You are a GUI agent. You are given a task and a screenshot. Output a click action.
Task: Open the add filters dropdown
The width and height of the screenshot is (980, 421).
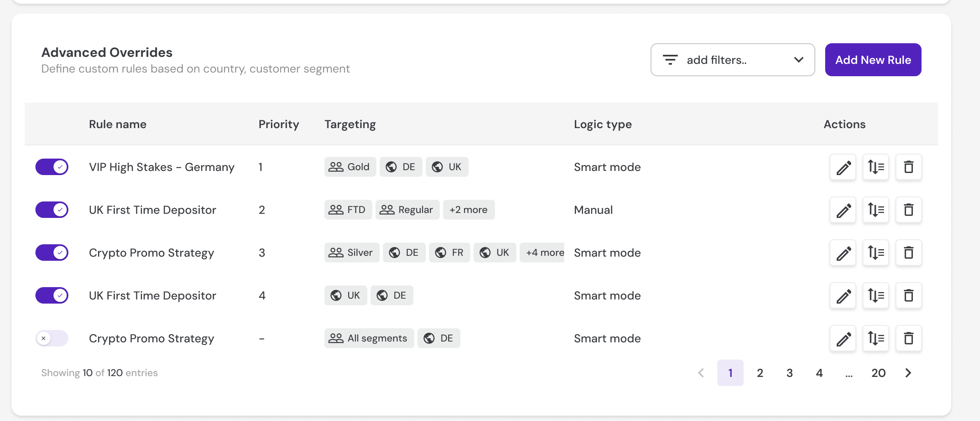(x=733, y=60)
